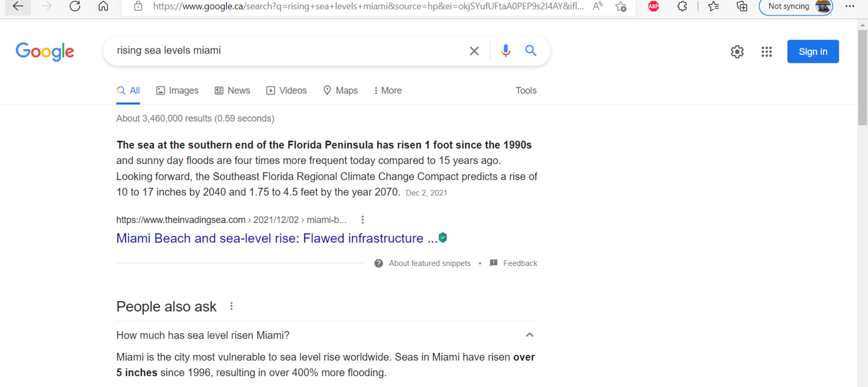The image size is (868, 387).
Task: Open the browser extensions puzzle icon
Action: coord(682,7)
